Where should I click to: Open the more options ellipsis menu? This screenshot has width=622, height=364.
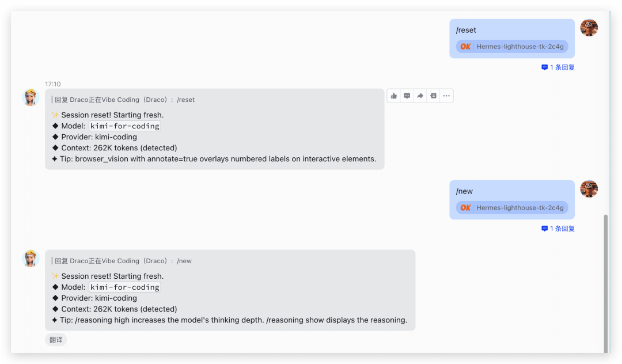coord(446,96)
